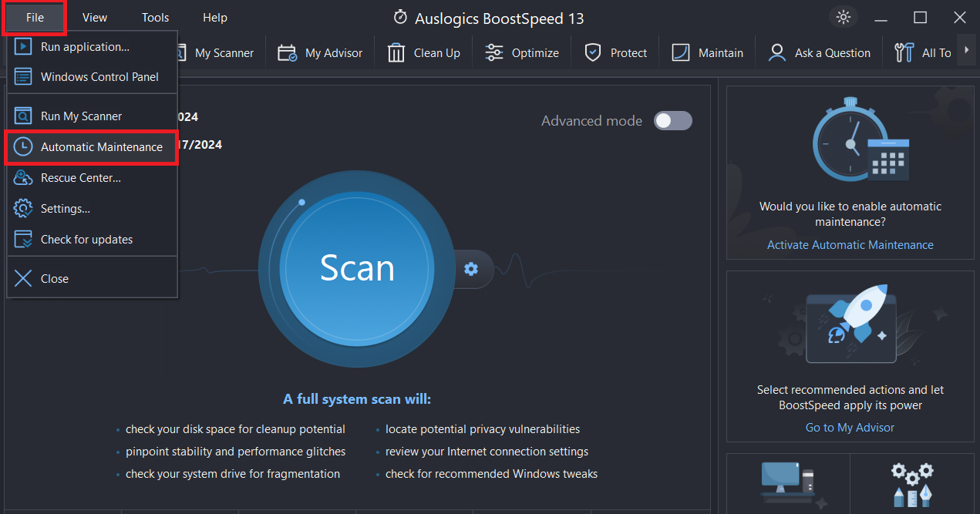Click the scan settings gear beside Scan
The height and width of the screenshot is (514, 980).
[x=471, y=269]
